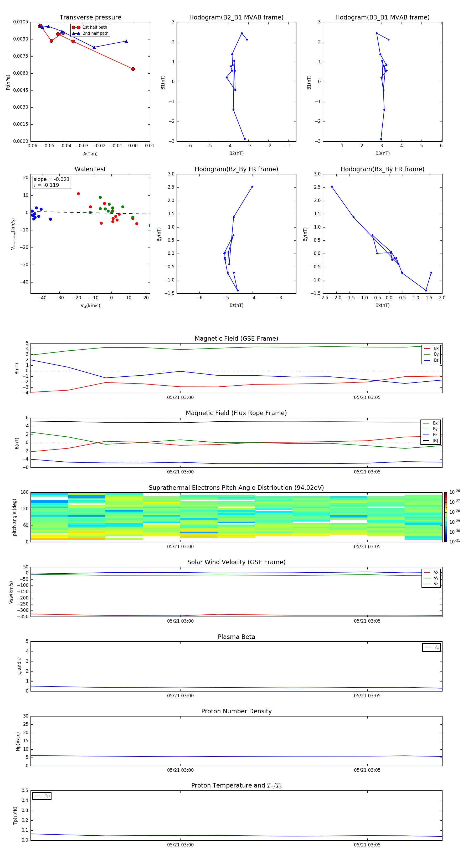
Task: Click the "A(T·m)" x-axis label
Action: pos(90,154)
